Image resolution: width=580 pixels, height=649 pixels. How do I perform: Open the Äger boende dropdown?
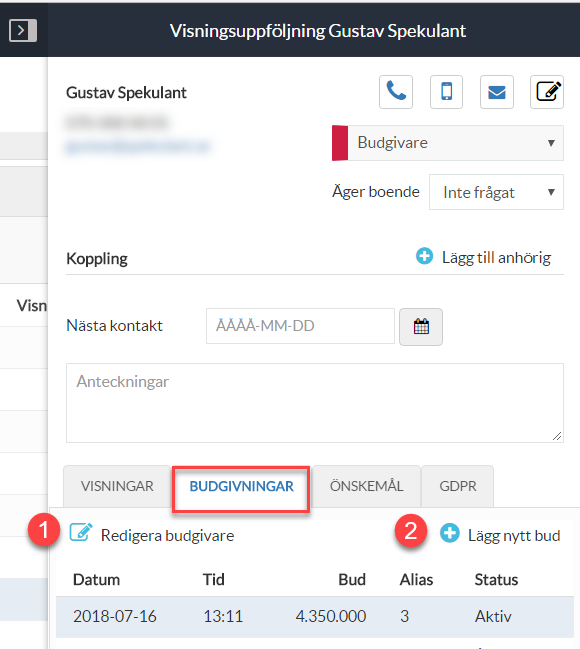(x=496, y=192)
